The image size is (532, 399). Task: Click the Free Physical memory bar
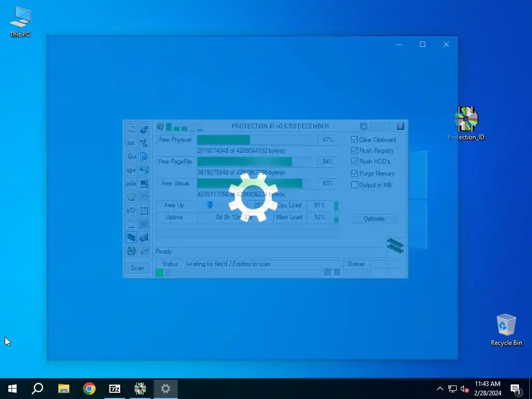pos(254,140)
